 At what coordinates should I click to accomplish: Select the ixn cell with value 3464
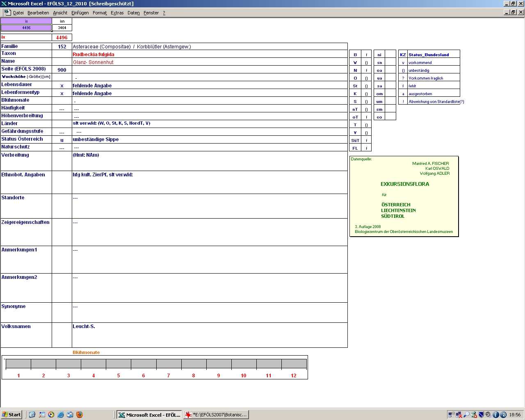(62, 28)
